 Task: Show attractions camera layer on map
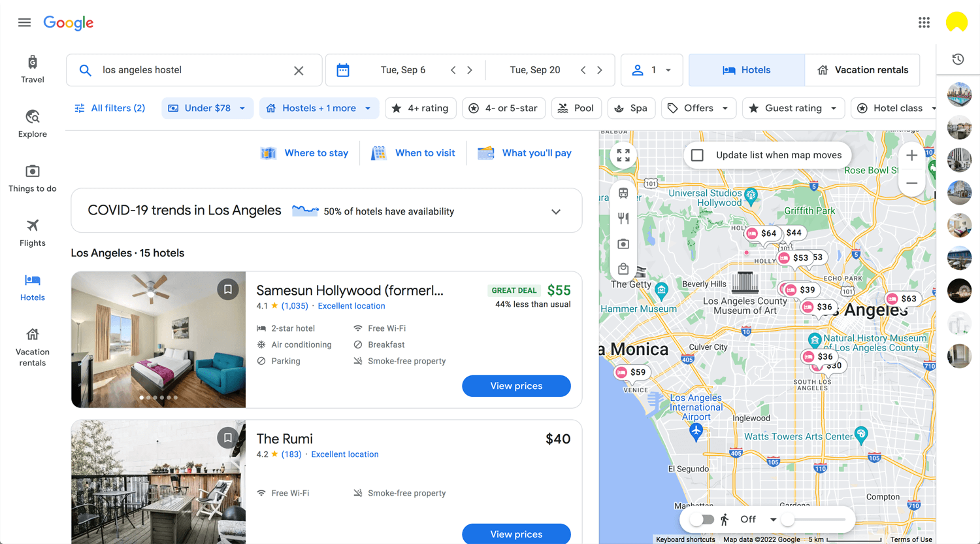click(x=623, y=244)
